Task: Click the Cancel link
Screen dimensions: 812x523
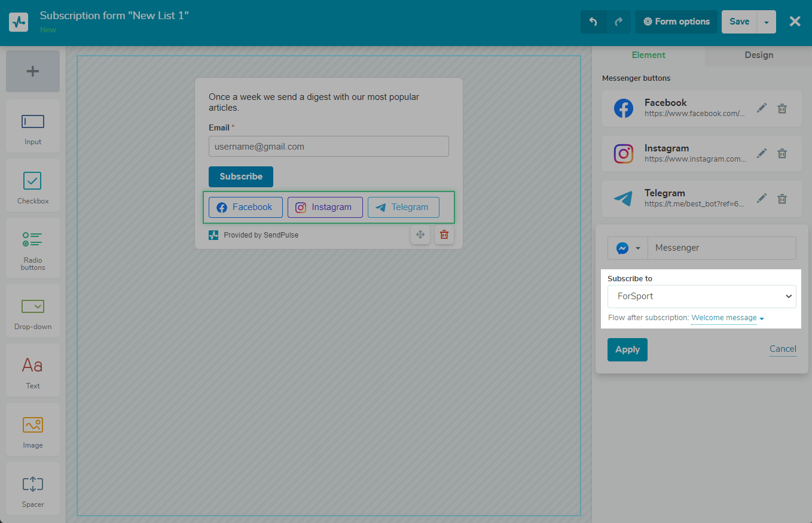Action: (782, 349)
